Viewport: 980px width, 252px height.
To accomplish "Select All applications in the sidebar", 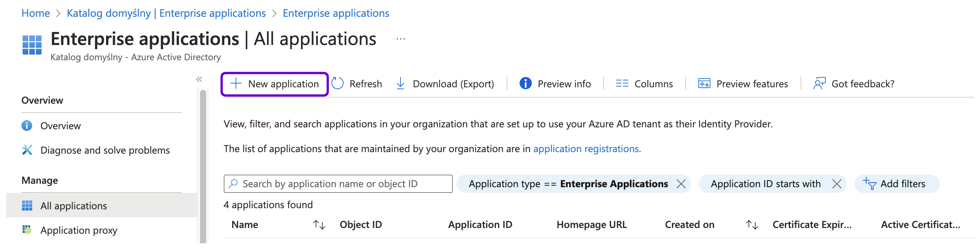I will (x=74, y=206).
